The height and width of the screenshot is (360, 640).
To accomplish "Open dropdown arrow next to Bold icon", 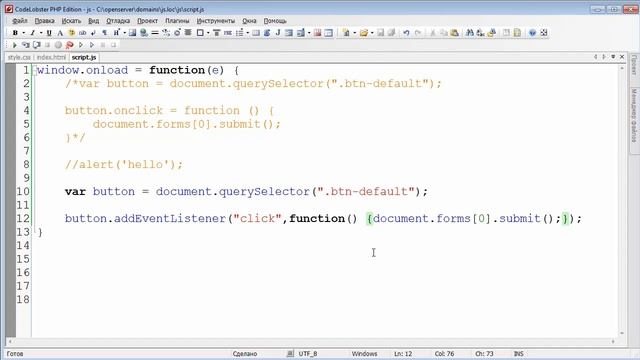I will (x=24, y=33).
